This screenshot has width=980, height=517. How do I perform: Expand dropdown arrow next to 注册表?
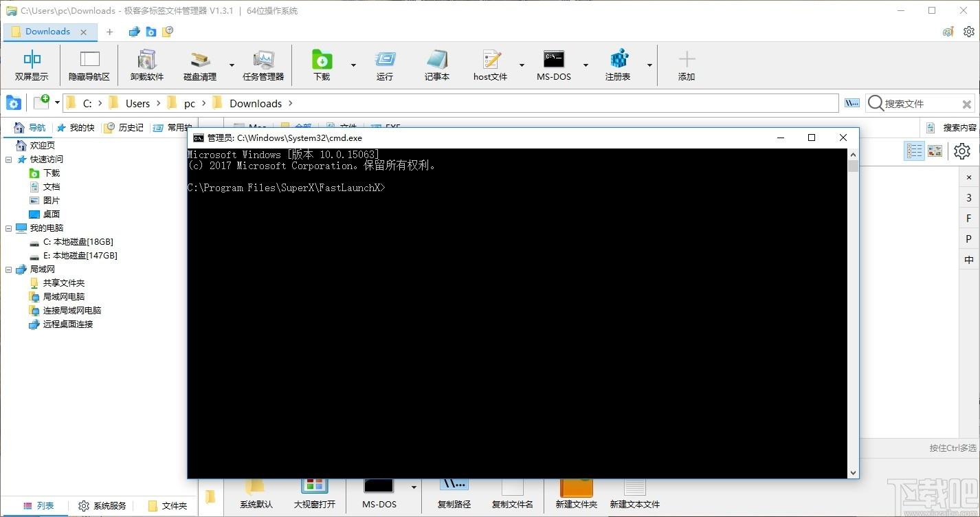(649, 65)
